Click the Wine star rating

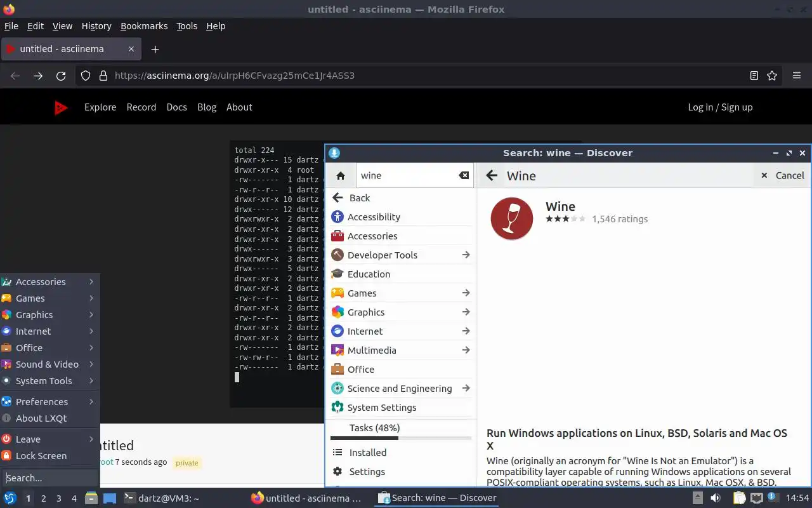[x=566, y=218]
